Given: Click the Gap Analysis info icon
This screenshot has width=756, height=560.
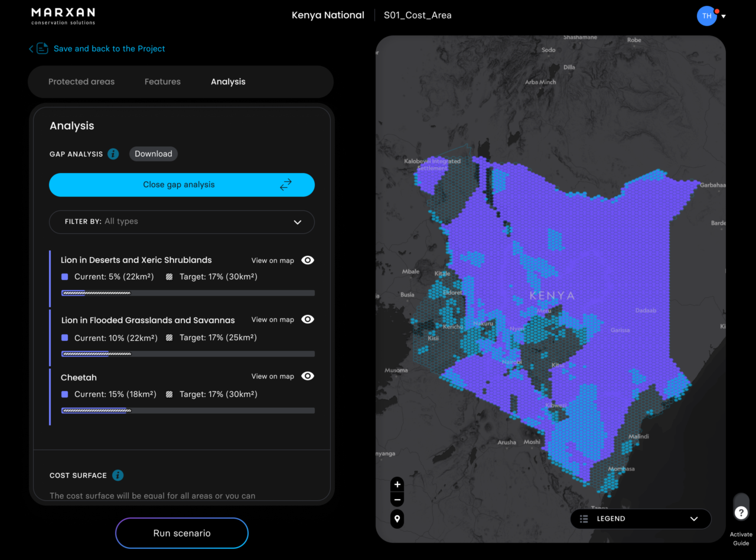Looking at the screenshot, I should point(113,154).
